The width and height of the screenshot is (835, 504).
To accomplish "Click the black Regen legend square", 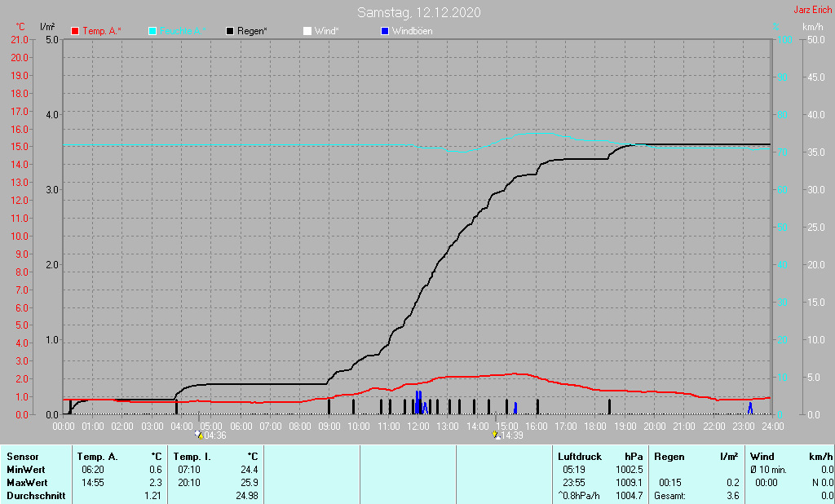I will tap(231, 31).
